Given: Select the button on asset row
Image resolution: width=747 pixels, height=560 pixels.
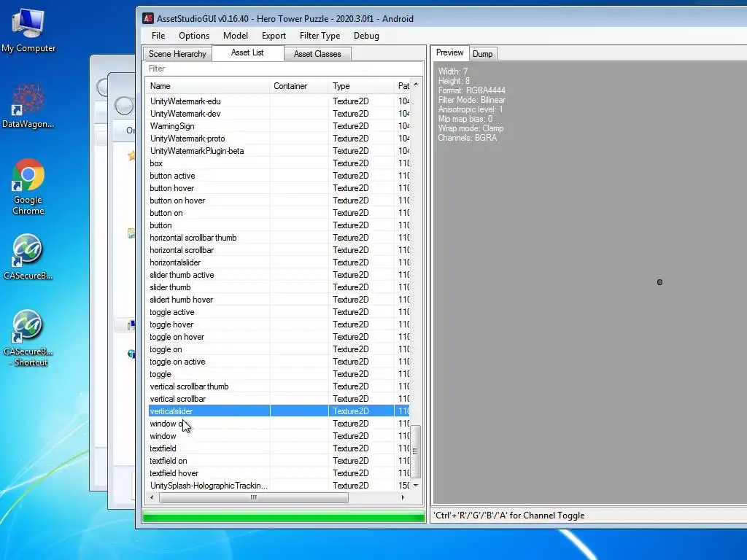Looking at the screenshot, I should pyautogui.click(x=279, y=212).
